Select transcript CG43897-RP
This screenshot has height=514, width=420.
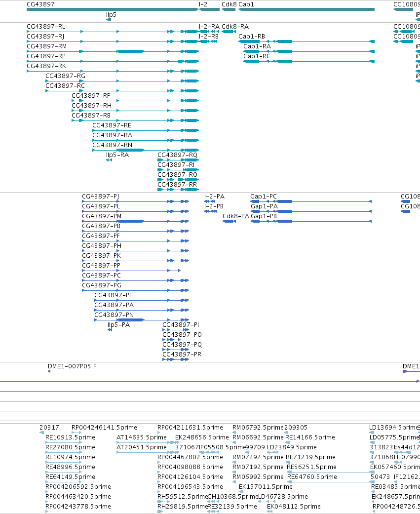(x=113, y=61)
